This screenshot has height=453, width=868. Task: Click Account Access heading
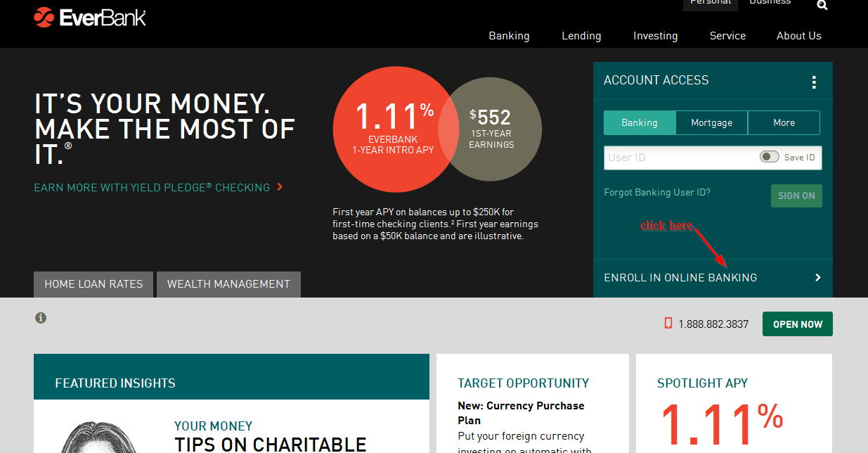656,80
